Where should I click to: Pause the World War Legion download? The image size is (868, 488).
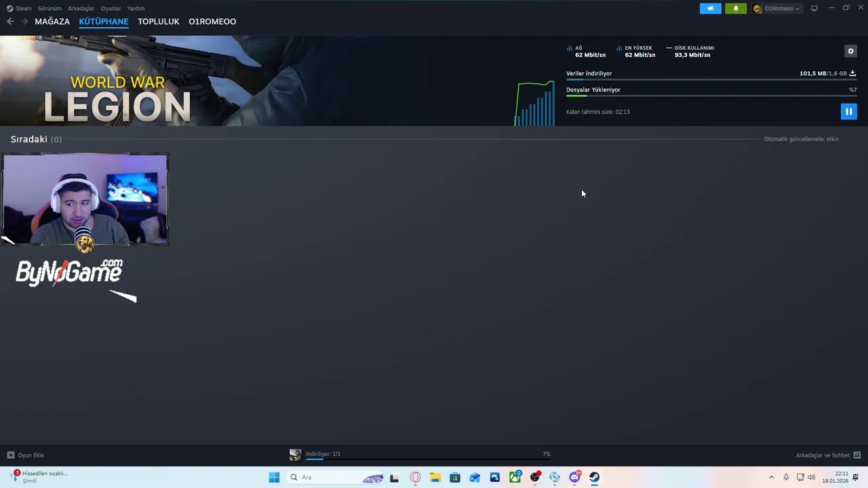click(x=849, y=111)
